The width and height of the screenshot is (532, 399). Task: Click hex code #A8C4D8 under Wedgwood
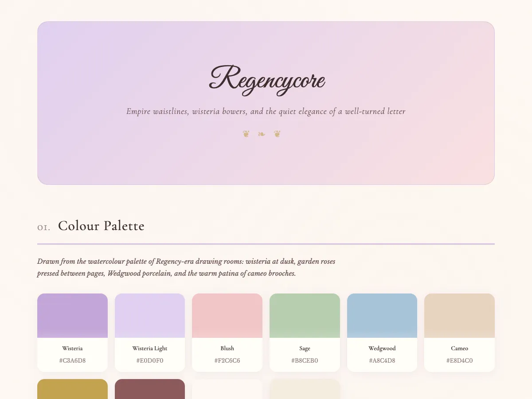382,360
